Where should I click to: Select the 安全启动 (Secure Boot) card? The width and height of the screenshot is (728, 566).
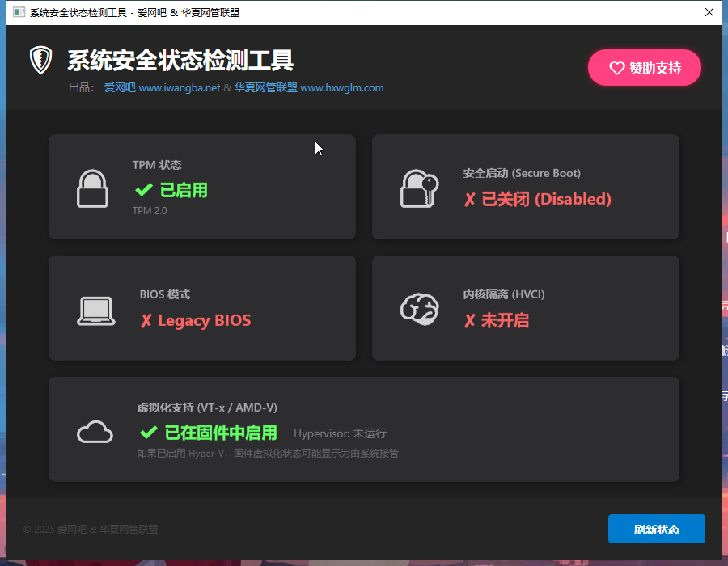(525, 186)
